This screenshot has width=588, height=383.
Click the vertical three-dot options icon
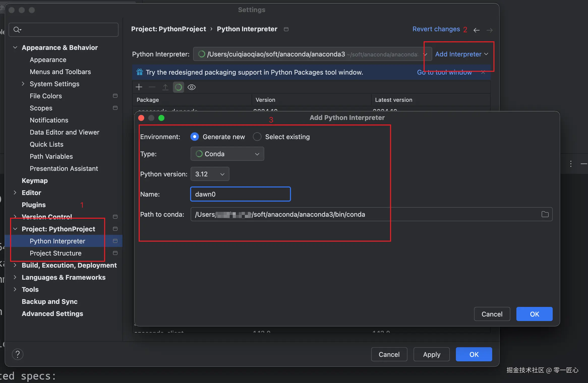[571, 164]
